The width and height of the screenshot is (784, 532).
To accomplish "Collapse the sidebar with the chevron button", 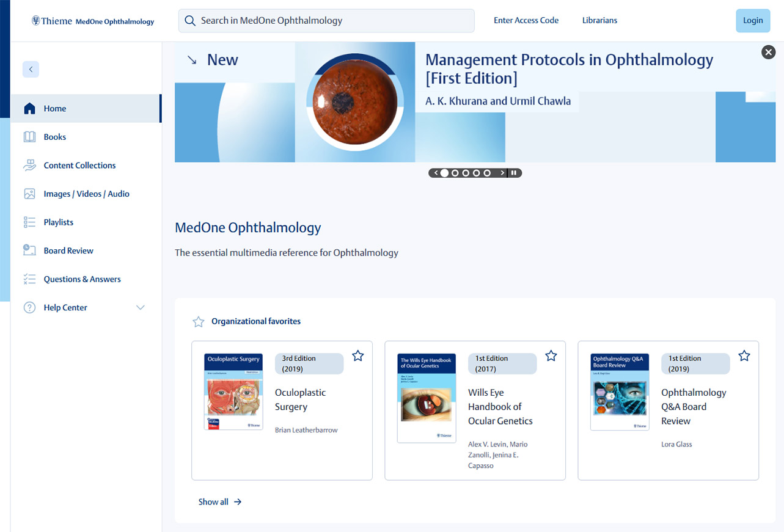I will [31, 69].
